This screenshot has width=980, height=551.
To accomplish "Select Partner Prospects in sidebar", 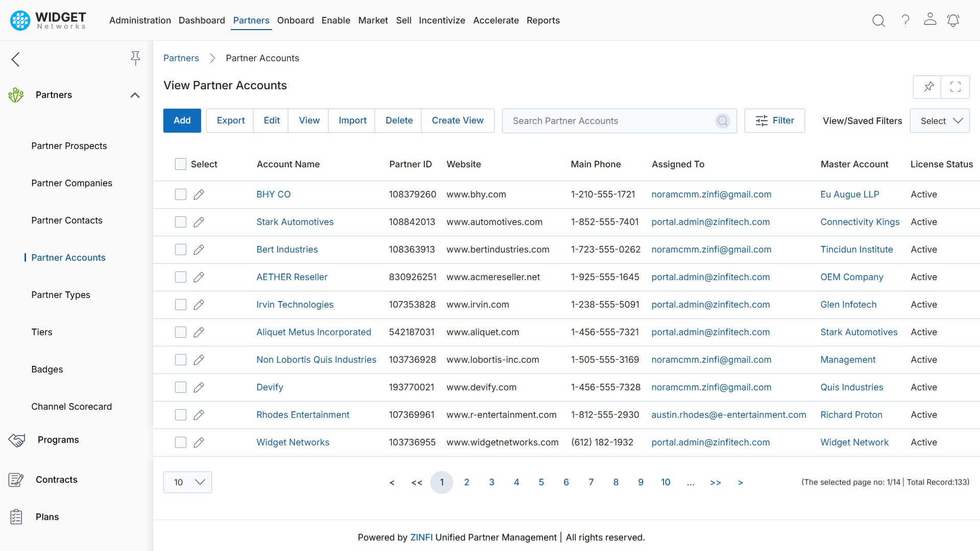I will (69, 146).
